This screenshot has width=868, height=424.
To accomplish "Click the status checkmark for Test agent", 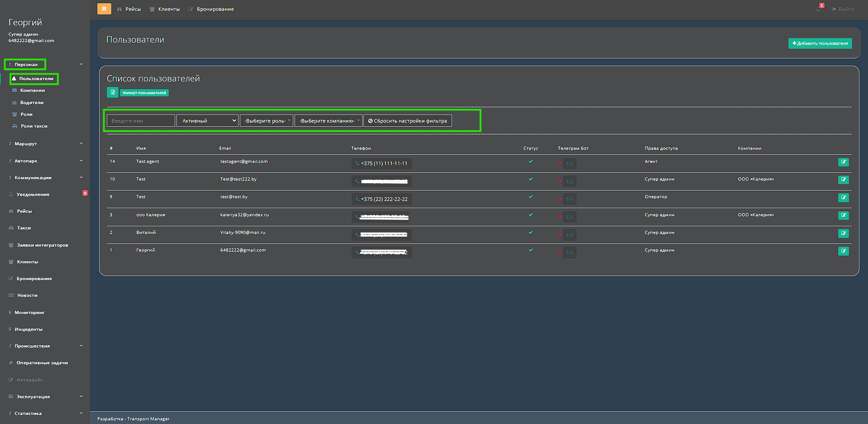I will tap(530, 162).
